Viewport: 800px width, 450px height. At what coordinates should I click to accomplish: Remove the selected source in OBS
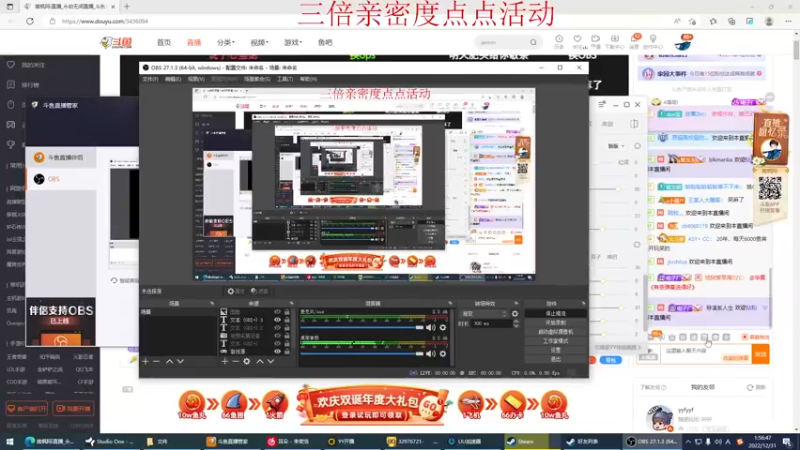click(235, 361)
